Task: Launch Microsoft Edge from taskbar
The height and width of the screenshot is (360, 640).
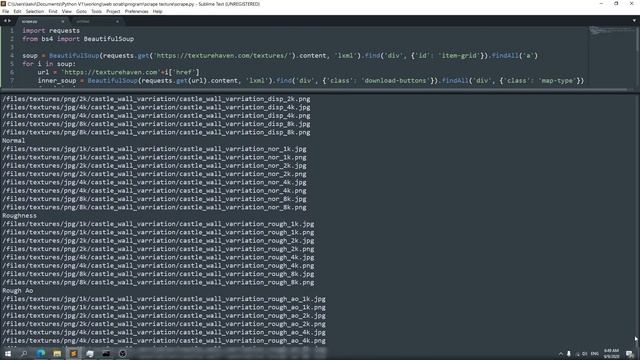Action: pos(41,353)
